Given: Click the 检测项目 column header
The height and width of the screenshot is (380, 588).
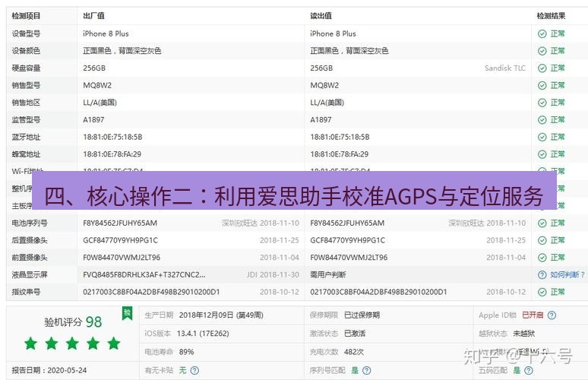Looking at the screenshot, I should coord(26,16).
